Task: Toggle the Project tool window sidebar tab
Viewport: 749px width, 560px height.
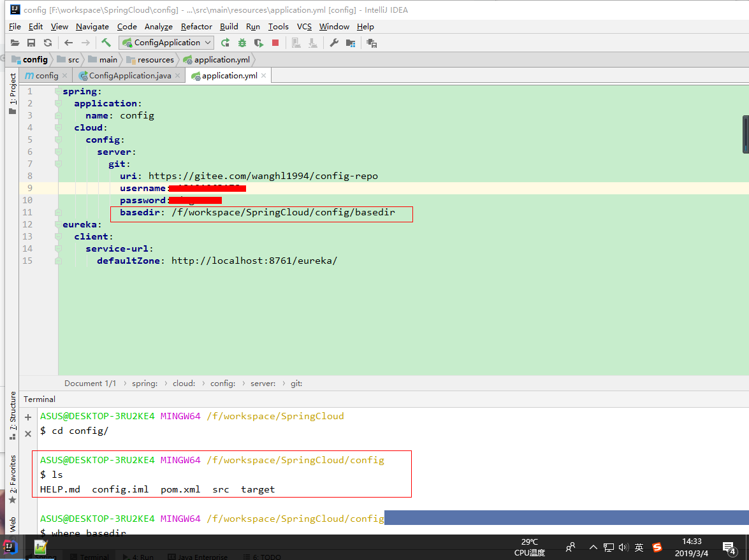Action: [13, 90]
